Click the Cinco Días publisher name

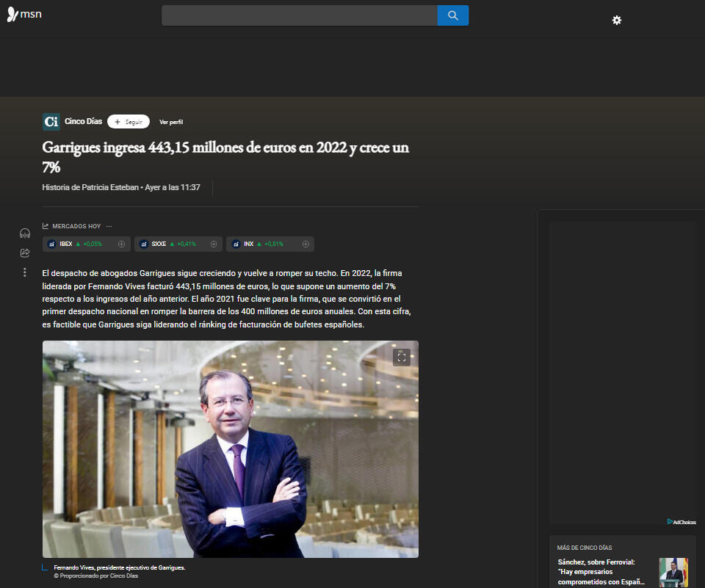coord(83,122)
